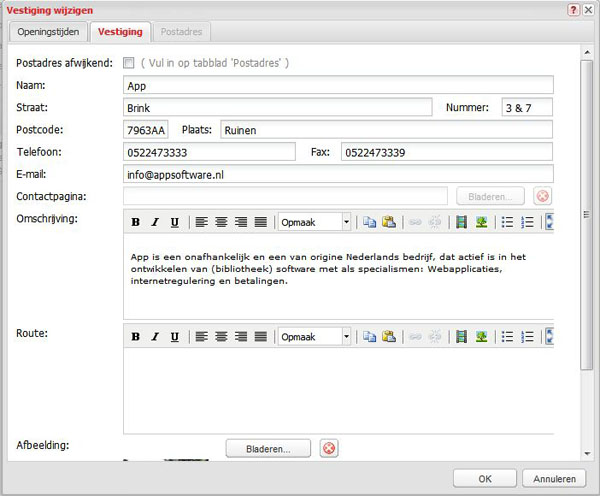Click the empty Contactpagina field

[285, 196]
